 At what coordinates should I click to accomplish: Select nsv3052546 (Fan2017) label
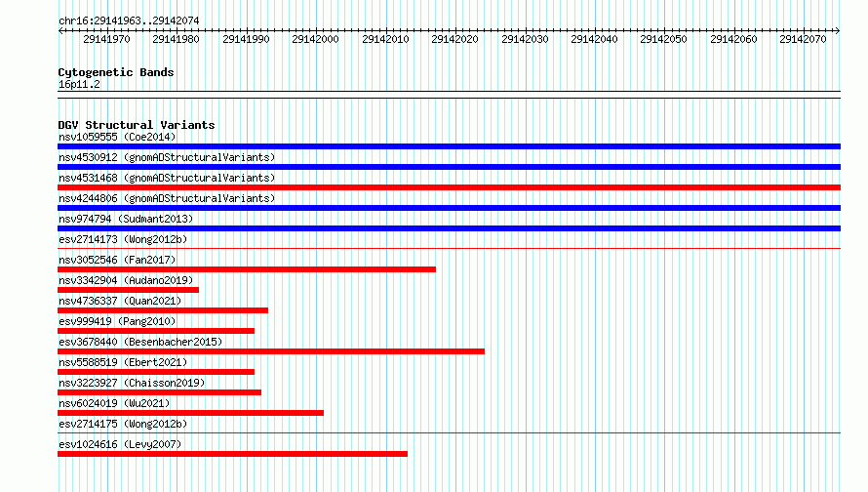click(117, 260)
